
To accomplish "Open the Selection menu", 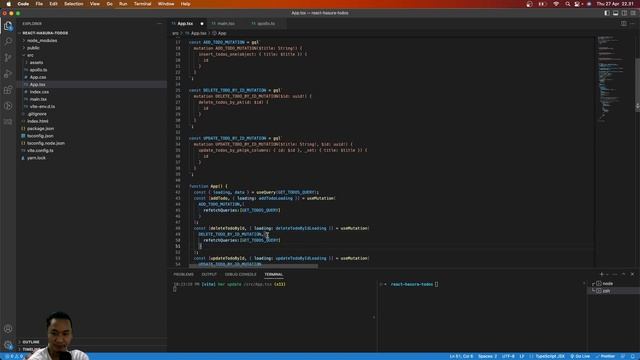I will tap(73, 4).
